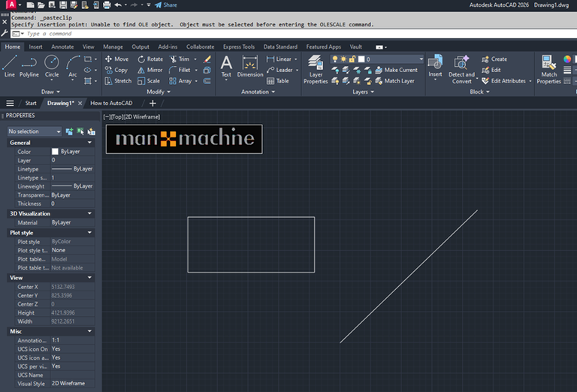This screenshot has height=392, width=577.
Task: Open the Insert ribbon tab
Action: tap(35, 47)
